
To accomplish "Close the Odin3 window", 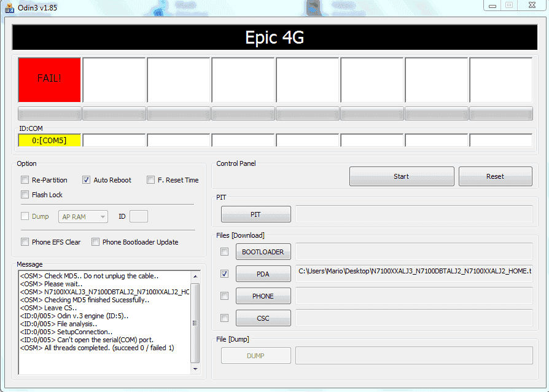I will (x=532, y=6).
